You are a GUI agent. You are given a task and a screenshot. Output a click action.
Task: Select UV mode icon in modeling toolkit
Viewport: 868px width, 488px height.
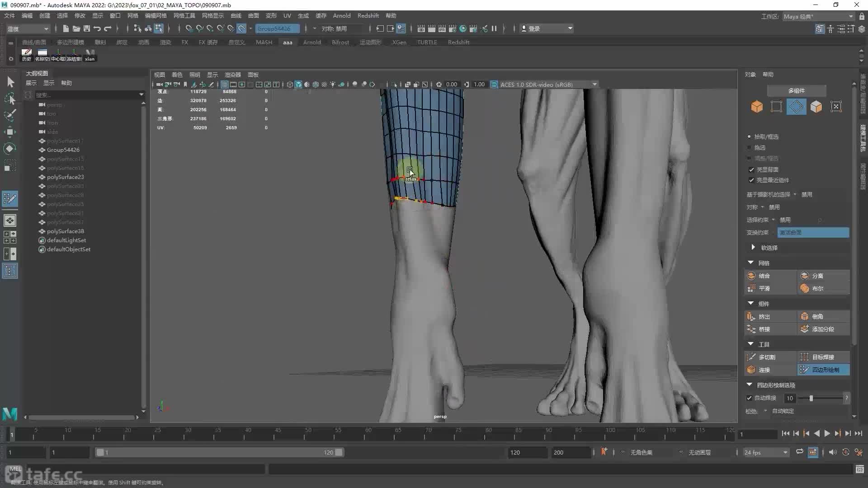836,107
